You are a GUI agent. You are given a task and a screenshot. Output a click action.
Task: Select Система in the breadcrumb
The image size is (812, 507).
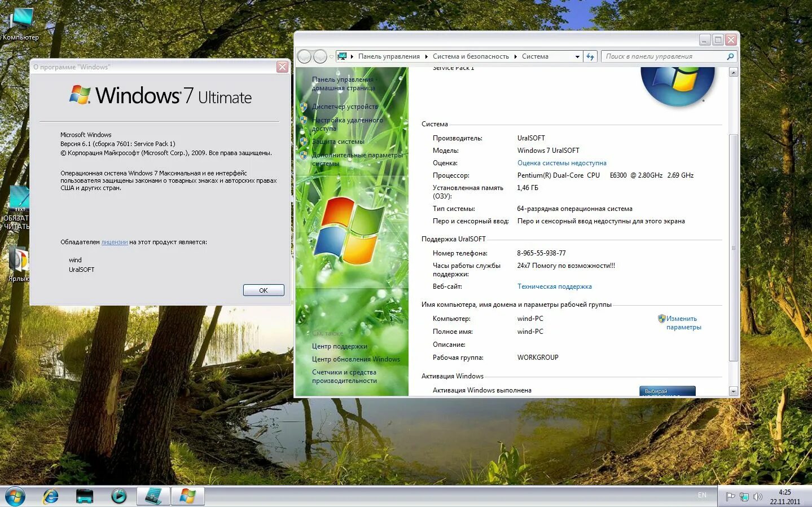(535, 56)
